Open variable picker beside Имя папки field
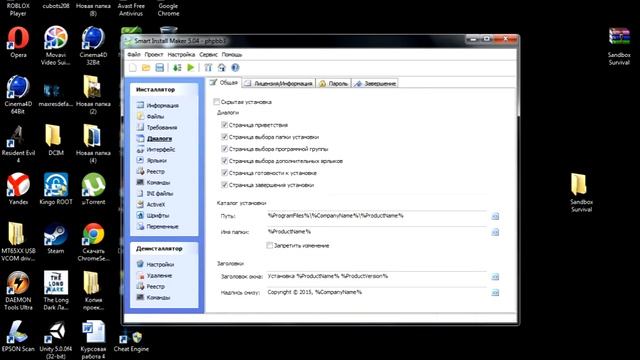Screen dimensions: 640x360 495,232
